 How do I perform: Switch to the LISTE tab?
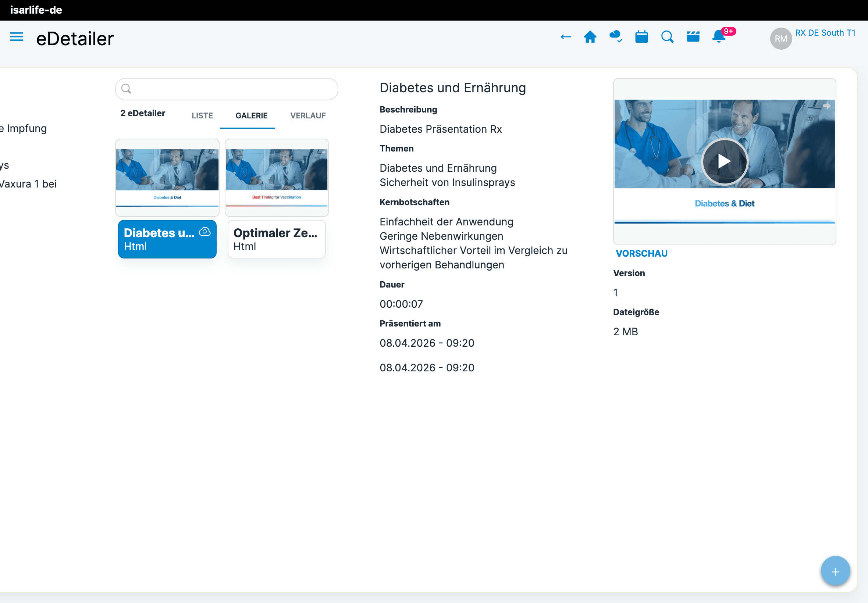202,115
